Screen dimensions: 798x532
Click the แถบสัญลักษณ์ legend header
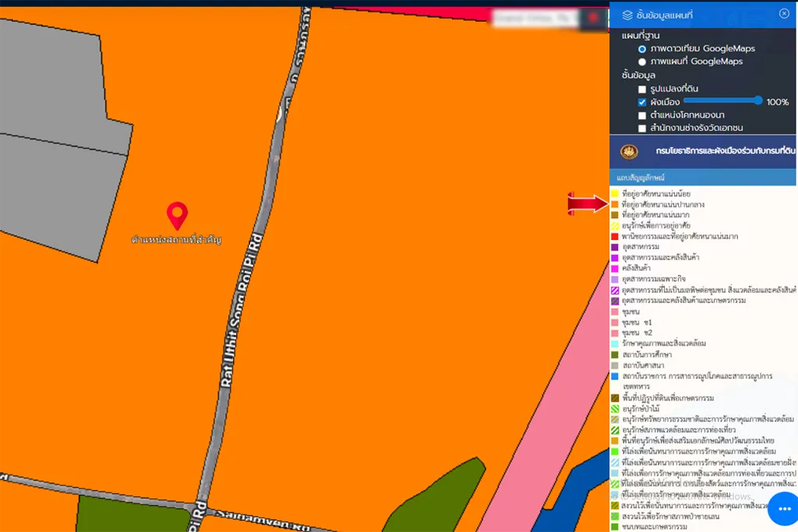click(x=703, y=178)
